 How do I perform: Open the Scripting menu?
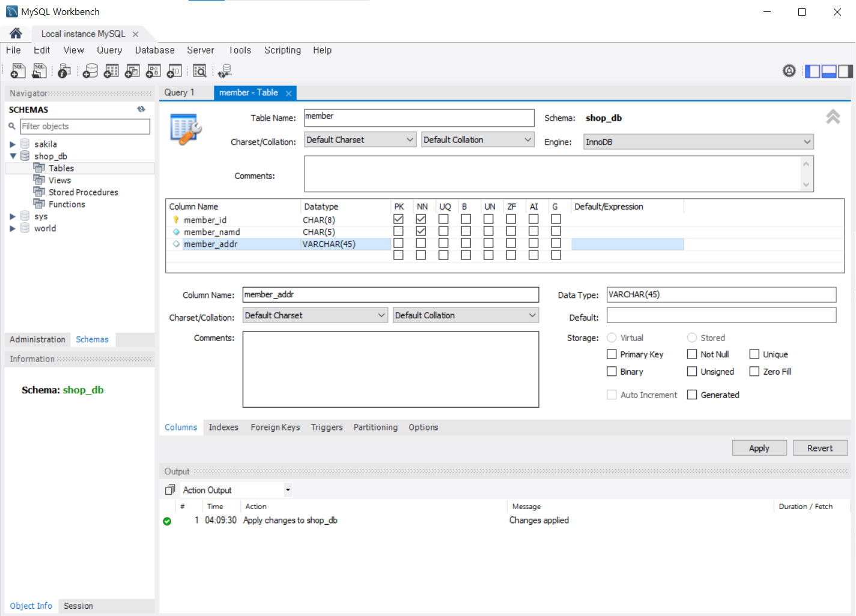coord(283,50)
